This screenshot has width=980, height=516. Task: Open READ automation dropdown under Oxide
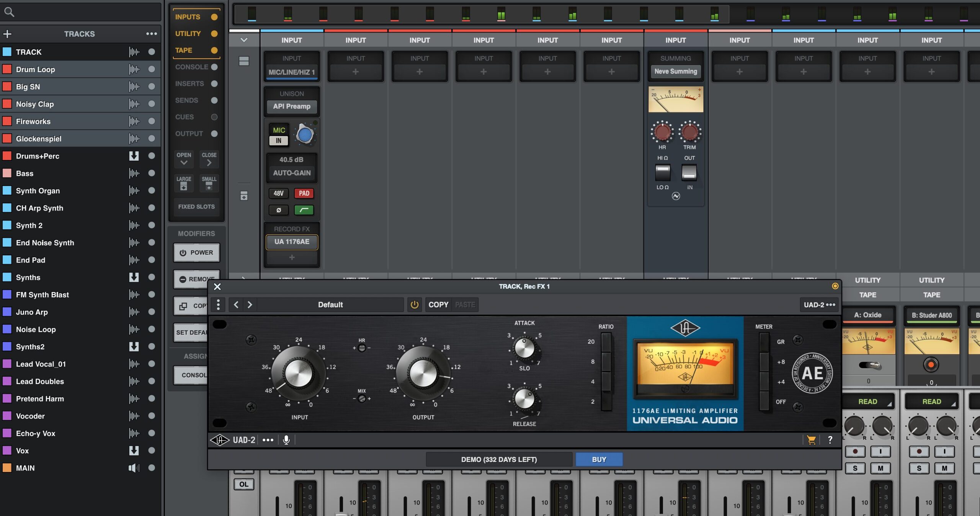(x=868, y=402)
